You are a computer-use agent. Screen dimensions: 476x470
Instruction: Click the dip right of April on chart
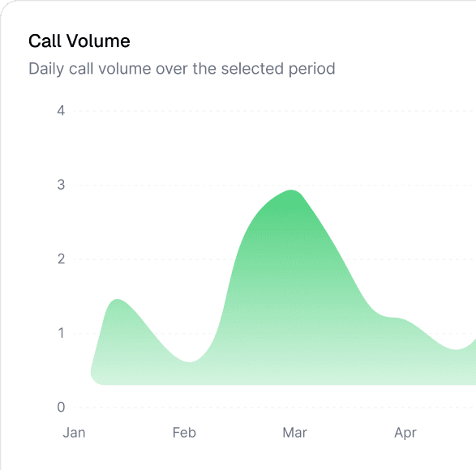pos(457,349)
